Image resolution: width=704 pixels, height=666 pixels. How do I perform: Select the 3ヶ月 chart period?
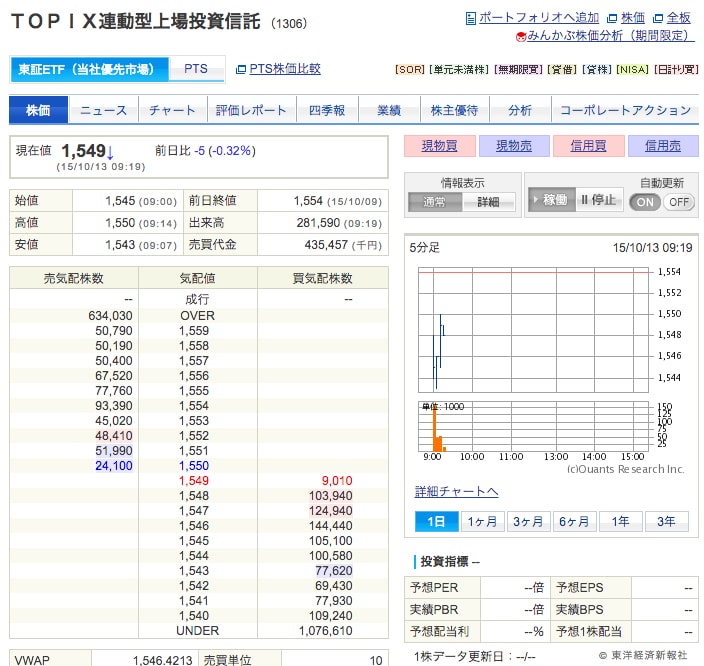tap(528, 521)
